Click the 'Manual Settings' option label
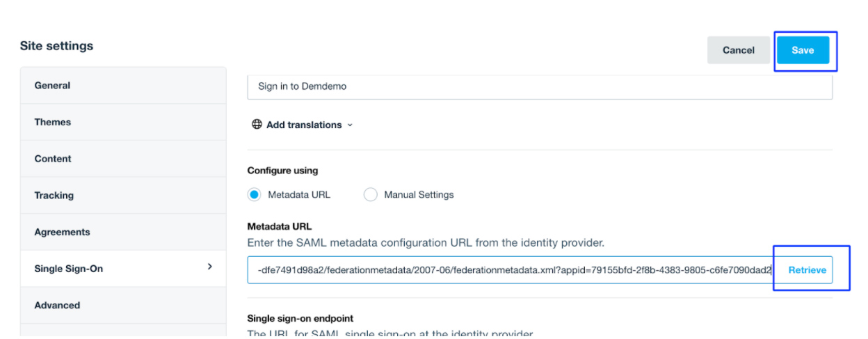 click(x=419, y=195)
